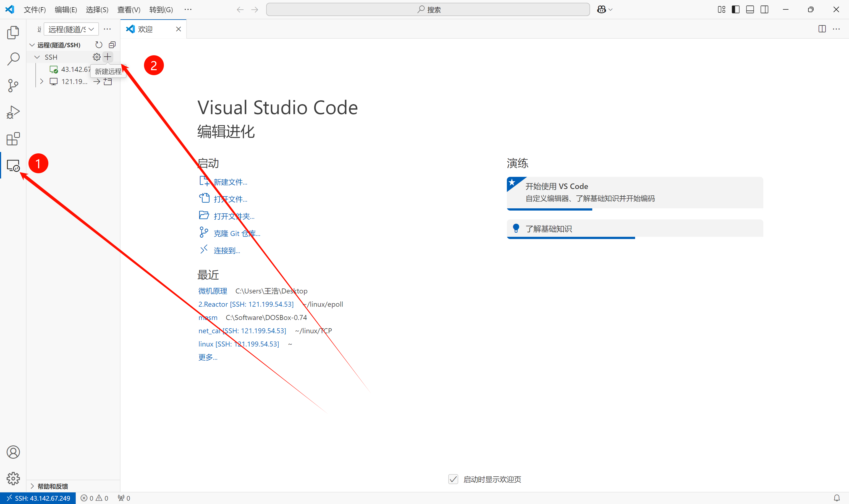Open the 文件(F) menu

tap(34, 9)
